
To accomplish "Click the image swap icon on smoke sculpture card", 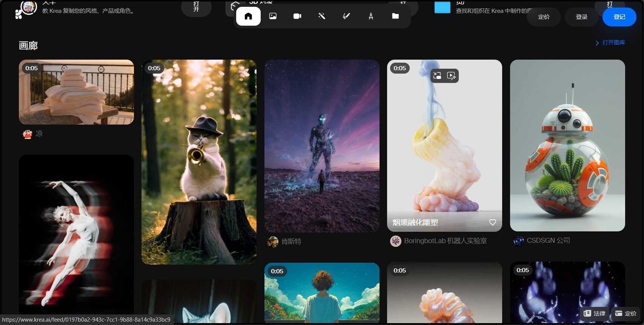I will pos(437,75).
